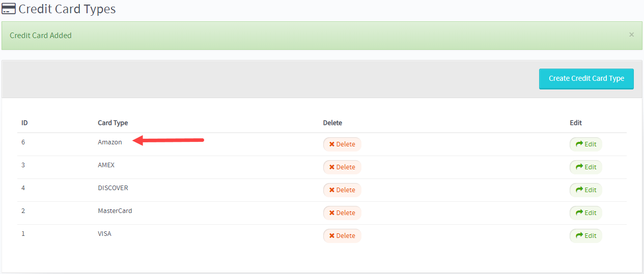Viewport: 644px width, 274px height.
Task: Click the Edit column header
Action: tap(576, 123)
